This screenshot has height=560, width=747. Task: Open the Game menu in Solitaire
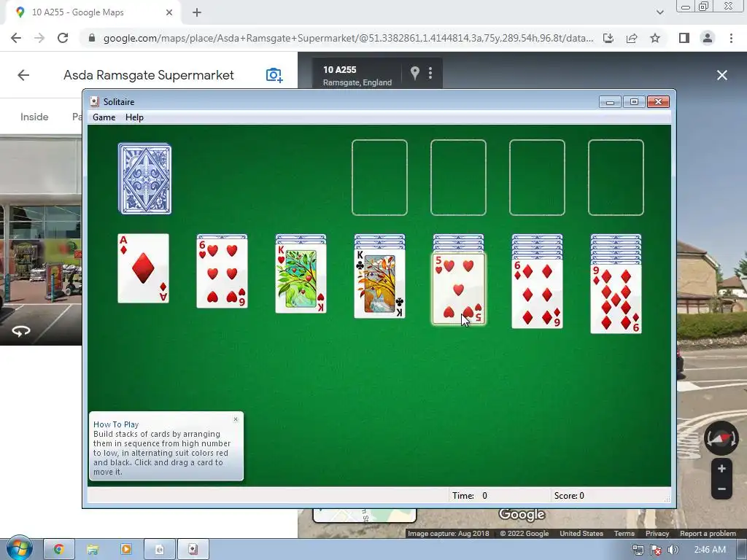pyautogui.click(x=104, y=117)
